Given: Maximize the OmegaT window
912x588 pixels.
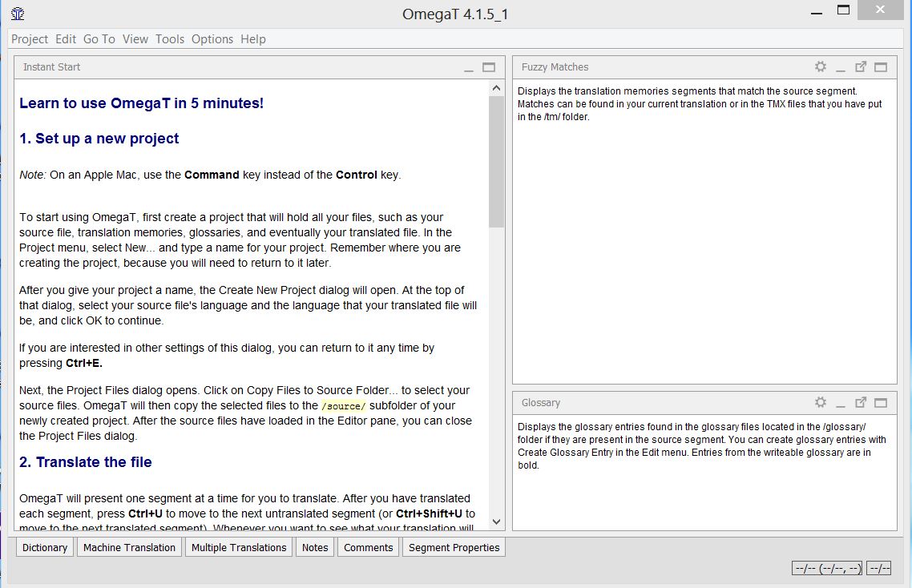Looking at the screenshot, I should pyautogui.click(x=843, y=10).
